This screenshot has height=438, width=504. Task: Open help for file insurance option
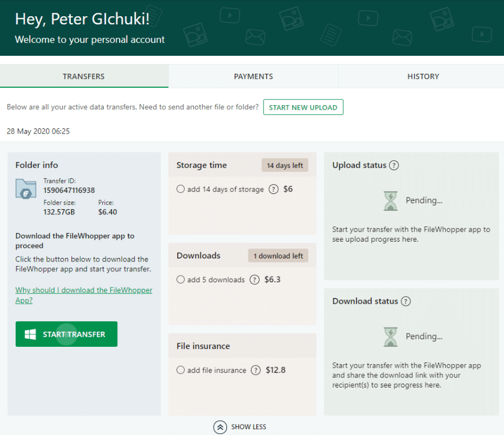click(x=256, y=370)
